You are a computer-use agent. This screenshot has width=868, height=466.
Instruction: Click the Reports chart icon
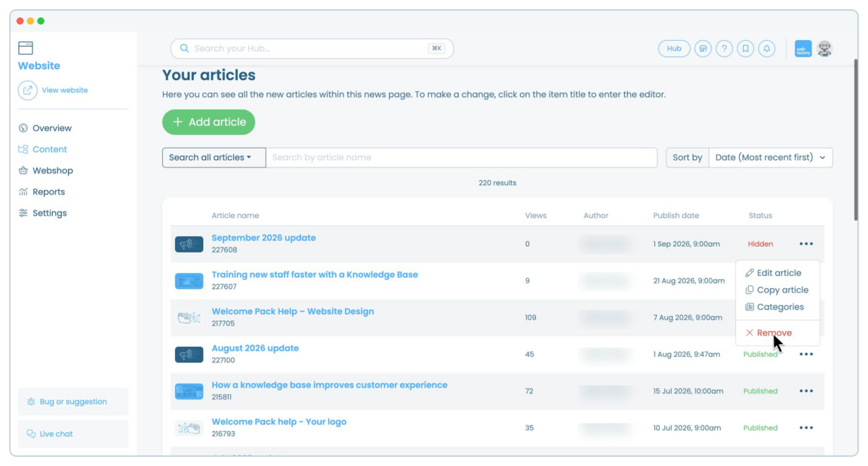[23, 192]
